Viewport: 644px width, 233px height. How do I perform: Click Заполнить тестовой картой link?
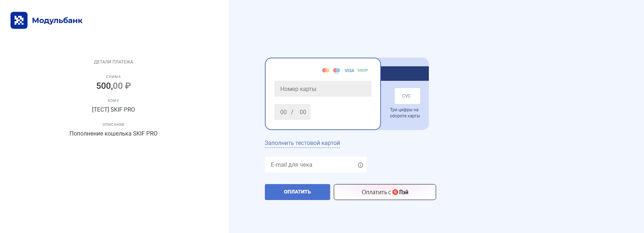[x=302, y=143]
